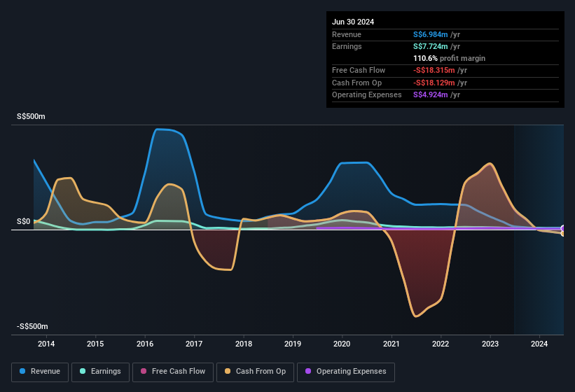Viewport: 575px width, 392px height.
Task: Click the 110.6% profit margin text
Action: click(449, 58)
